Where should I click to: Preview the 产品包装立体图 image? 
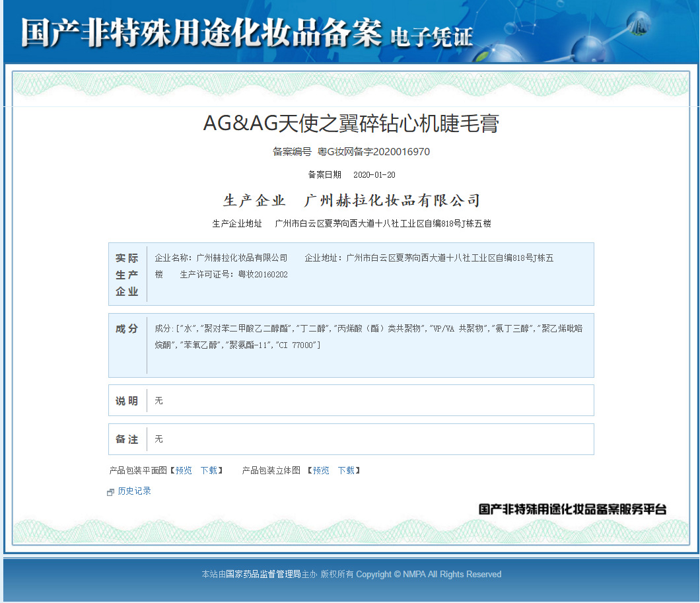tap(321, 471)
